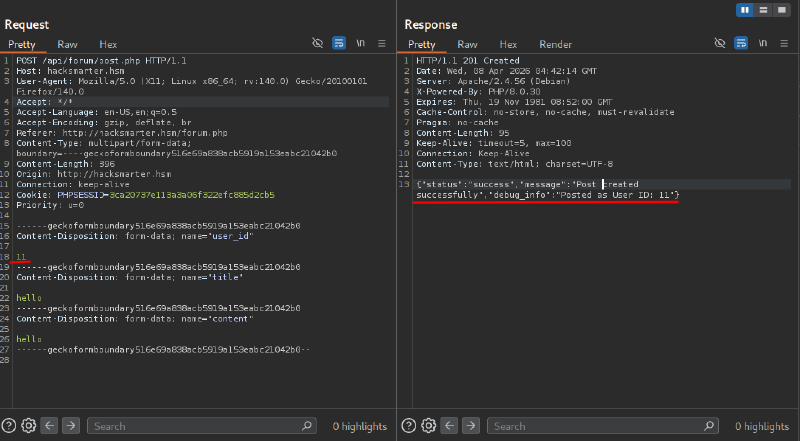Click 'Keep-Alive: timeout=5, max=100' header
This screenshot has height=441, width=800.
pyautogui.click(x=494, y=143)
